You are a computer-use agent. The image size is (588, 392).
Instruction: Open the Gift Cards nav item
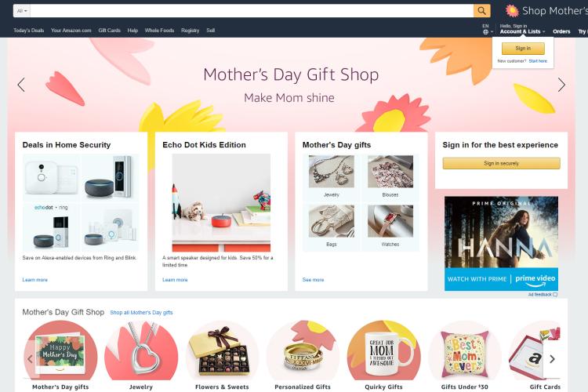click(109, 31)
